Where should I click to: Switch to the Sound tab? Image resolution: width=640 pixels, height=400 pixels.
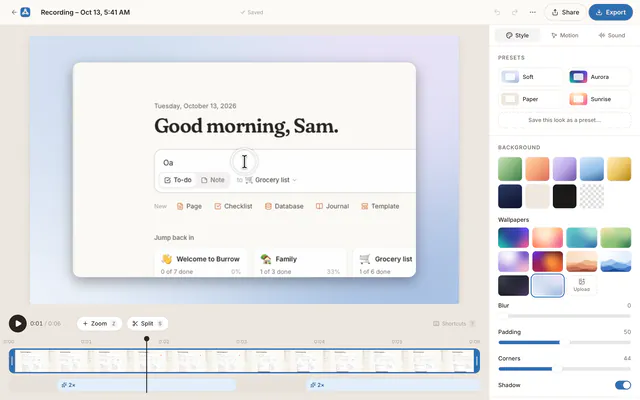(x=611, y=36)
